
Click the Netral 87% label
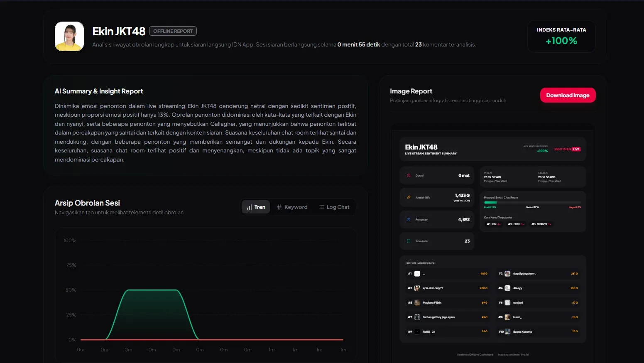[532, 207]
